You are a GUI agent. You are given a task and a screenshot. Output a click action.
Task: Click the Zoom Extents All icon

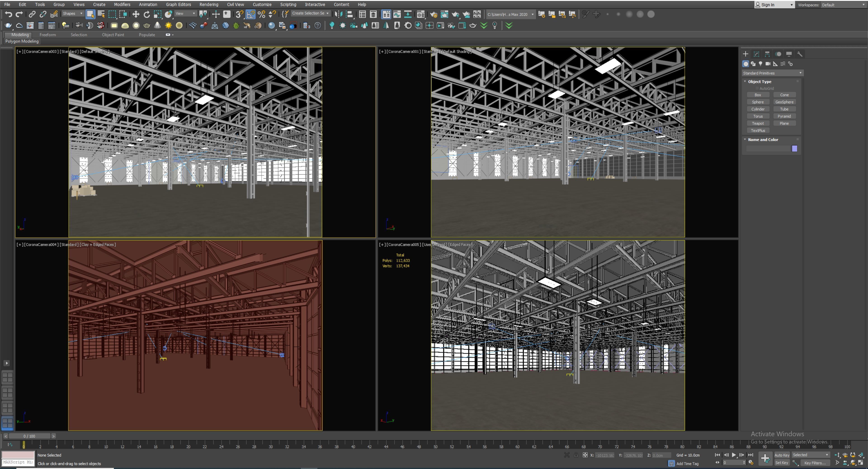pos(861,455)
